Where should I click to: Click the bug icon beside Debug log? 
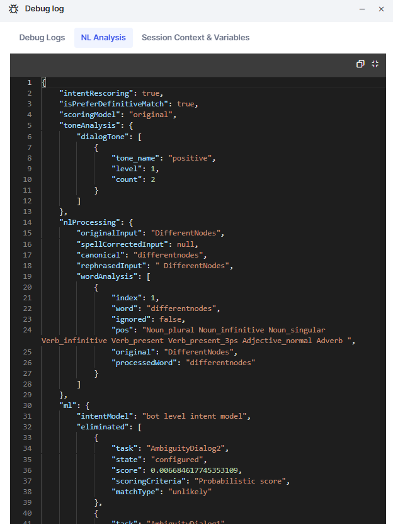pos(13,9)
